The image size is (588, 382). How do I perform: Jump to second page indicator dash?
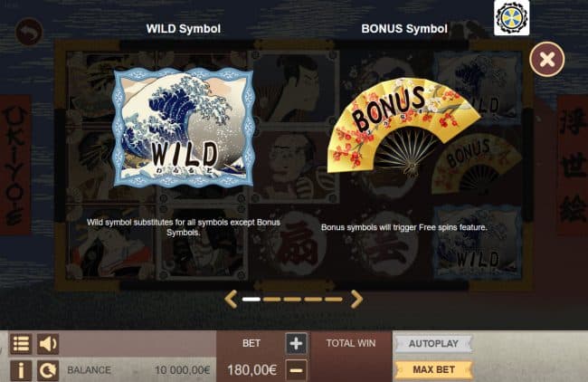point(272,299)
